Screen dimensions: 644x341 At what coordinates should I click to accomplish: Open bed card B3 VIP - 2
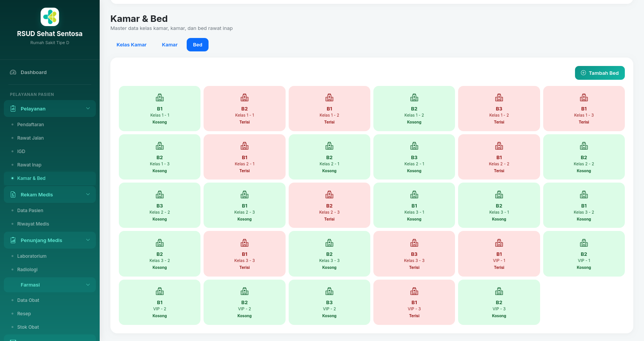click(329, 302)
